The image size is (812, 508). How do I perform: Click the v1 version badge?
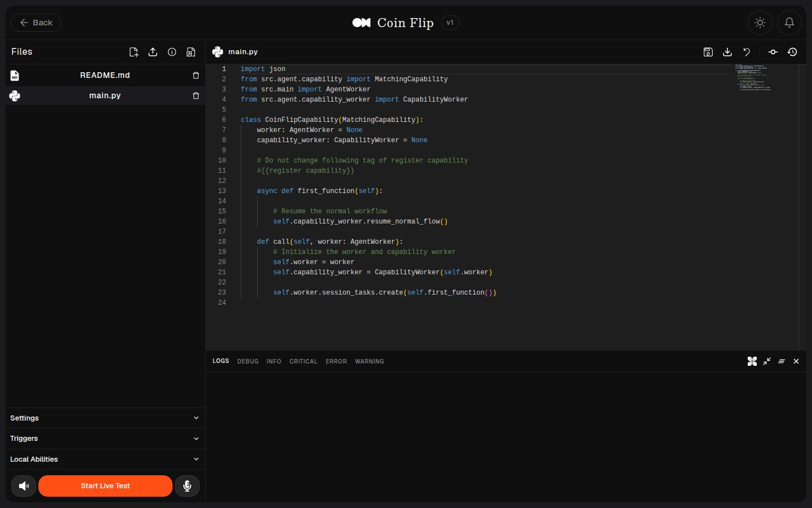450,23
